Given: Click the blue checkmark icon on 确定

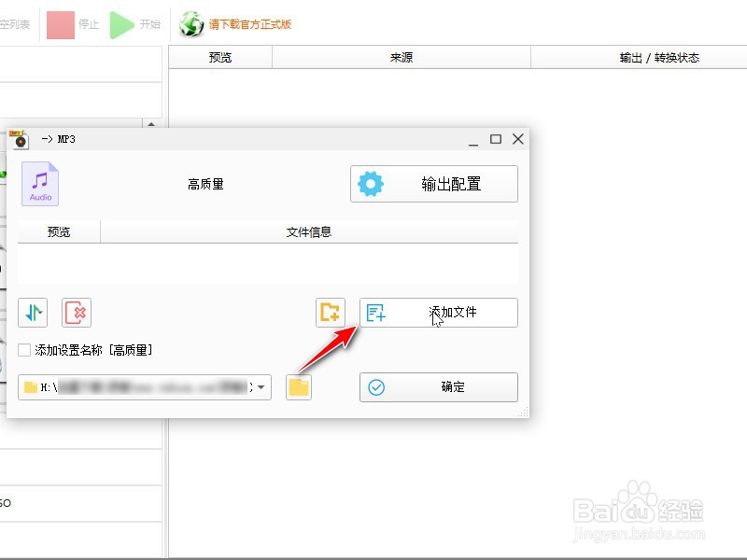Looking at the screenshot, I should tap(377, 386).
